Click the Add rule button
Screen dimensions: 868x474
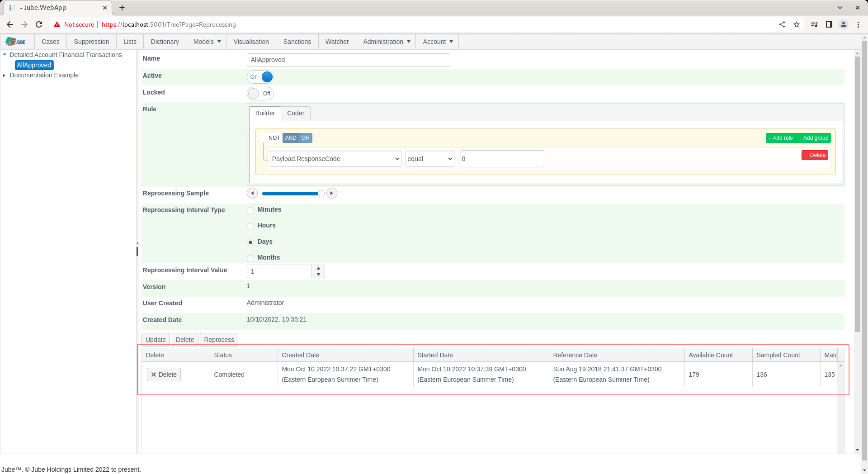[x=781, y=138]
